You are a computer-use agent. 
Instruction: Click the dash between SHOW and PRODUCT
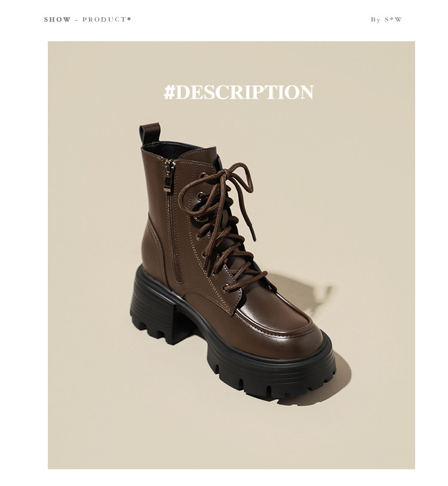coord(76,20)
